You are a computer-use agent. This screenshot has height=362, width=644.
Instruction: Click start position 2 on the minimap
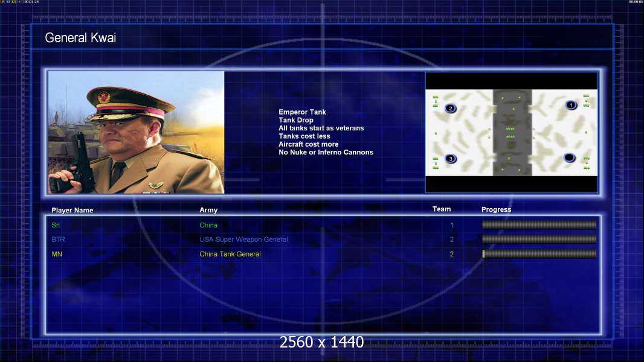point(450,109)
